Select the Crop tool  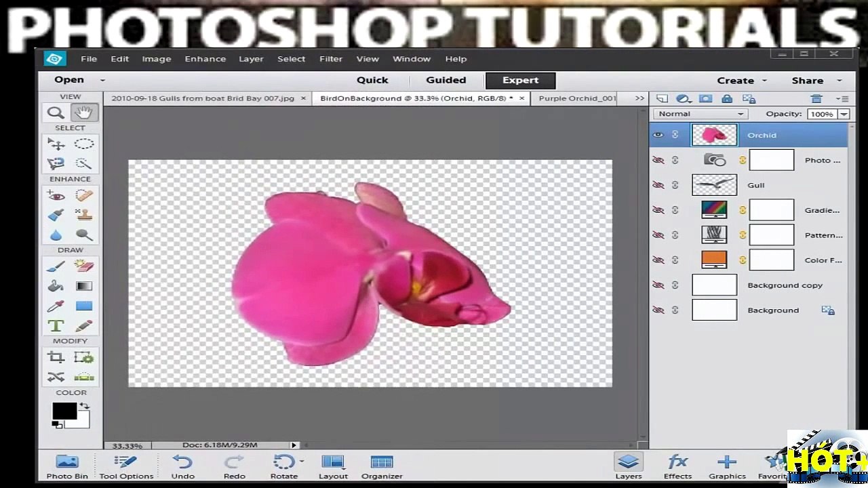click(x=56, y=357)
